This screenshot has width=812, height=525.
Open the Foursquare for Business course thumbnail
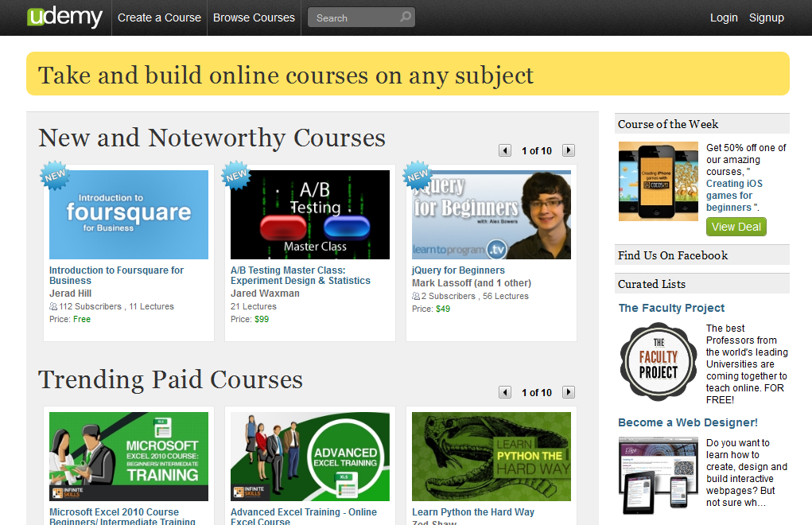point(129,215)
